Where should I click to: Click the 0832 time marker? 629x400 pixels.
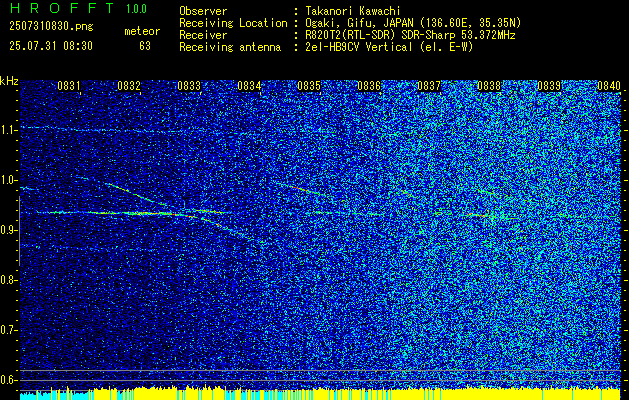click(x=129, y=85)
